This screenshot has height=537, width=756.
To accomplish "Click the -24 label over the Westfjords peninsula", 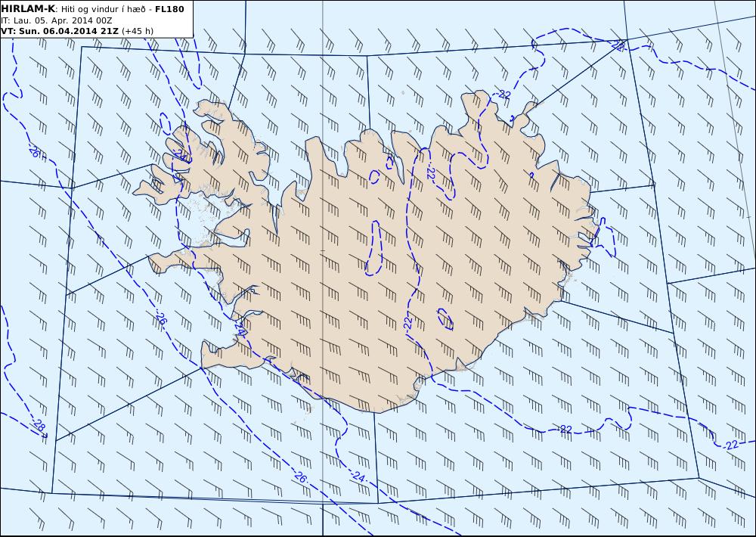I will pos(181,155).
